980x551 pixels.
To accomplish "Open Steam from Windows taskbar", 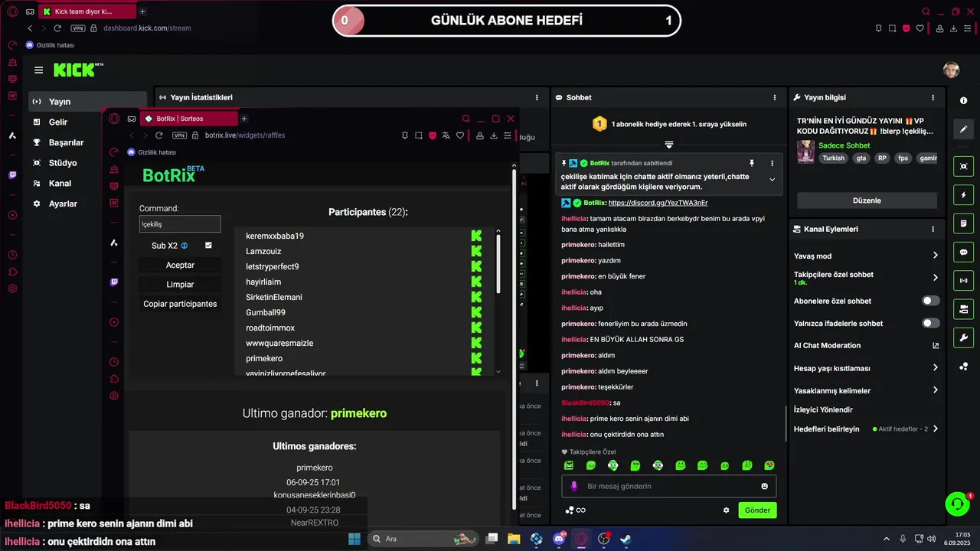I will click(626, 539).
